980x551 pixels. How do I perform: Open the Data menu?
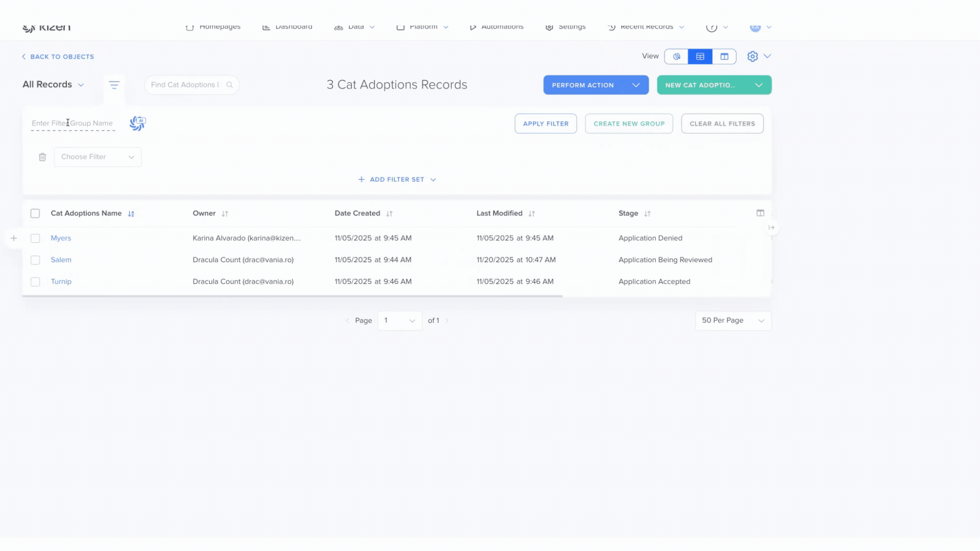tap(356, 27)
